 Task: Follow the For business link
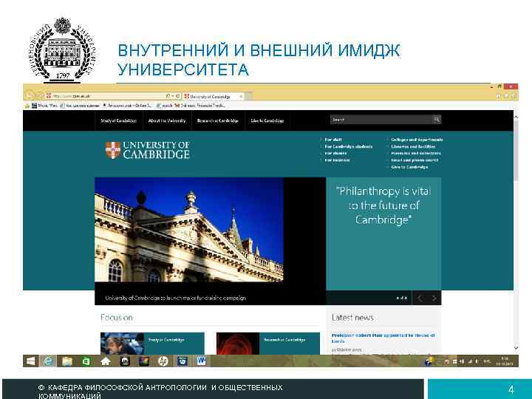point(337,160)
